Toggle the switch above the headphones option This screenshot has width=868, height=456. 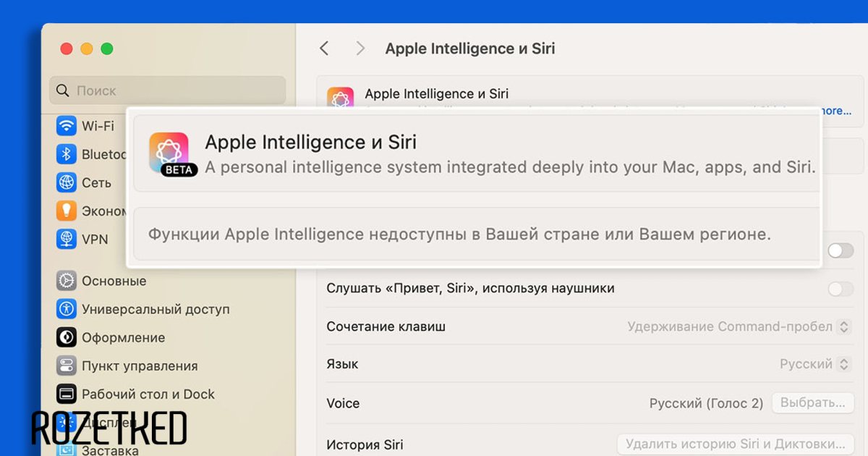(841, 250)
